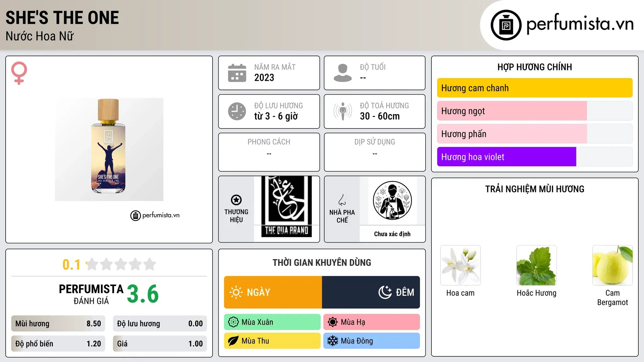Select the Hoa cam note image
The width and height of the screenshot is (644, 362).
(x=460, y=265)
